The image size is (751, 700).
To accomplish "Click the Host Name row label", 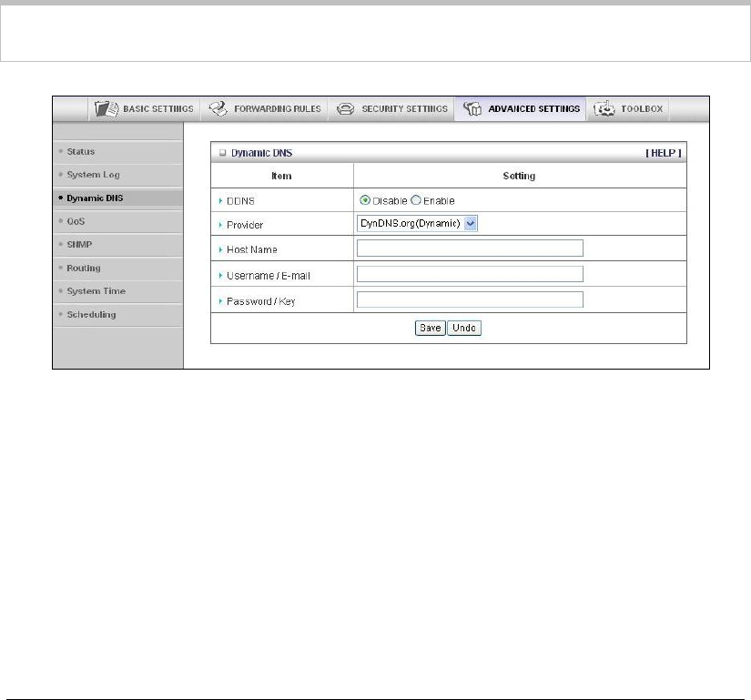I will coord(252,249).
